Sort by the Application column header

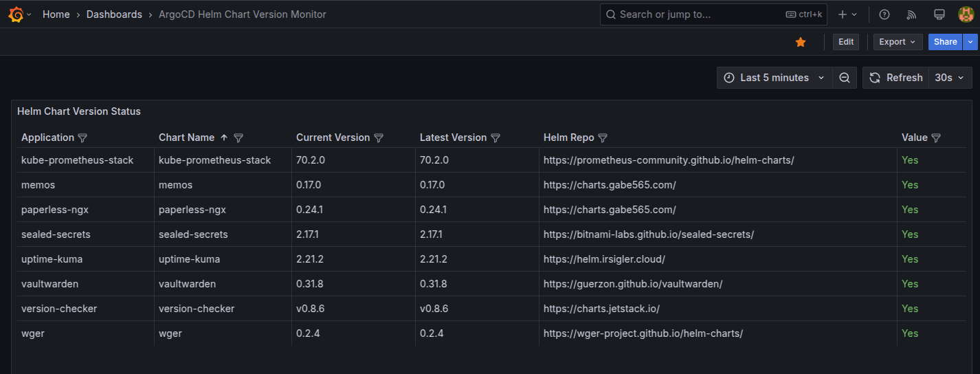click(47, 137)
